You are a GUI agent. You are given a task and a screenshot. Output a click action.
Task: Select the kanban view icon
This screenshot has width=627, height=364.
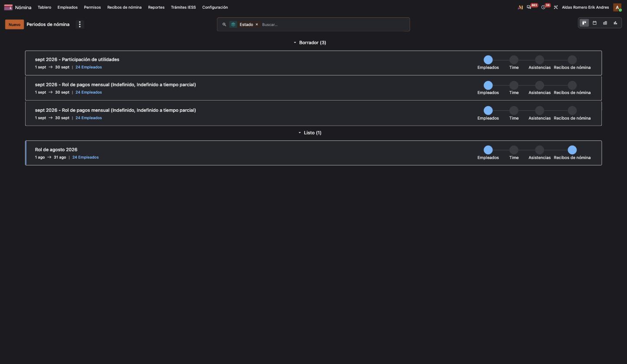[x=584, y=23]
